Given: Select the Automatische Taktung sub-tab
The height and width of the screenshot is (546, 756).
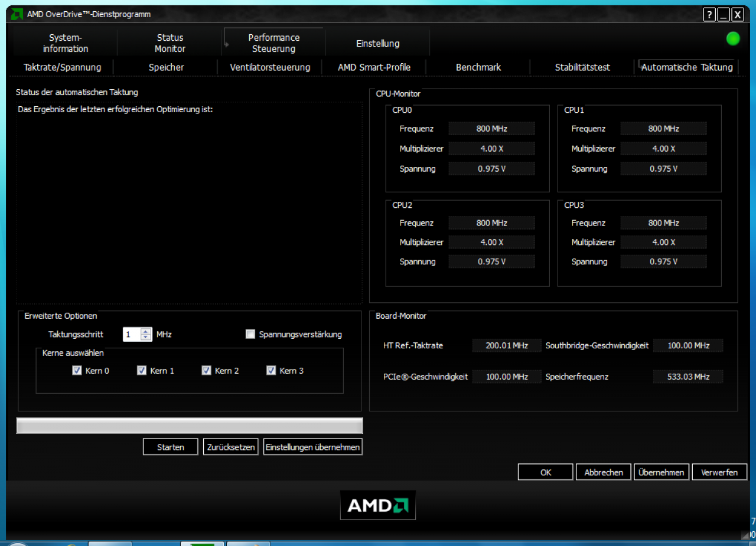Looking at the screenshot, I should click(687, 67).
